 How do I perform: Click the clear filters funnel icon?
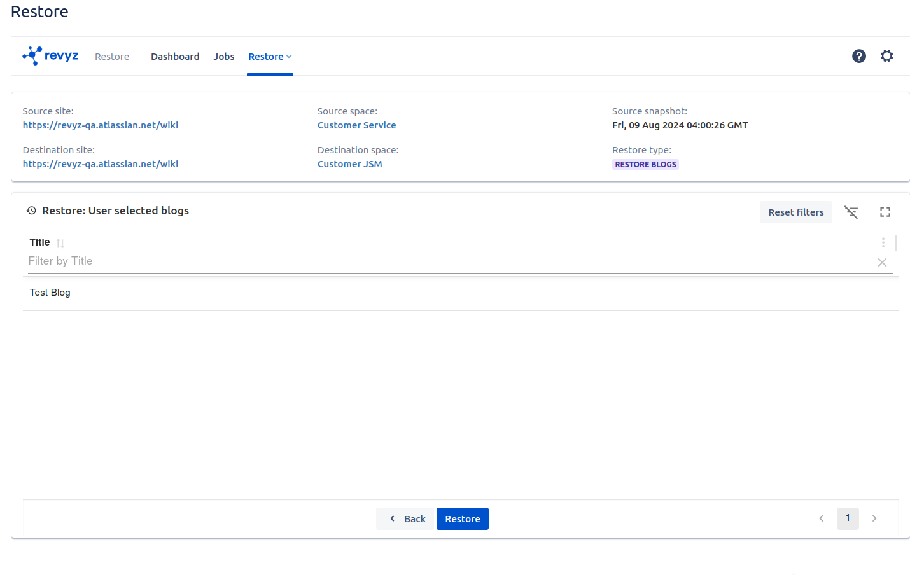click(x=851, y=212)
